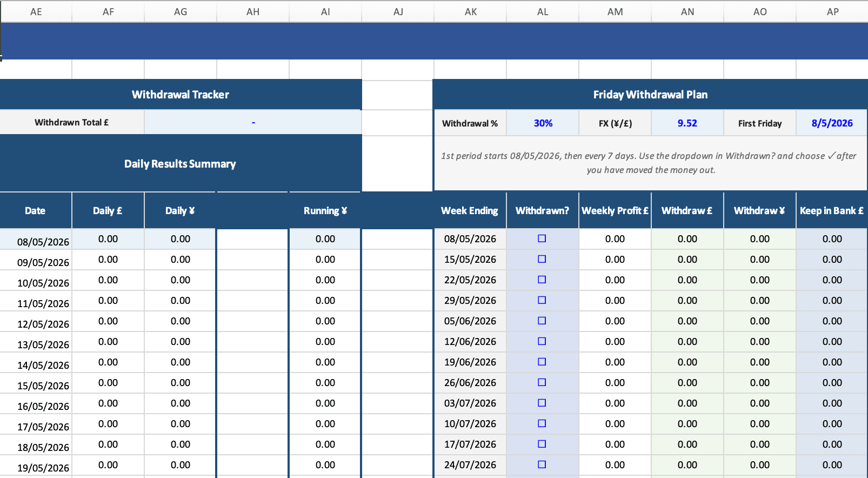Click the Withdrawal Tracker heading

tap(181, 95)
